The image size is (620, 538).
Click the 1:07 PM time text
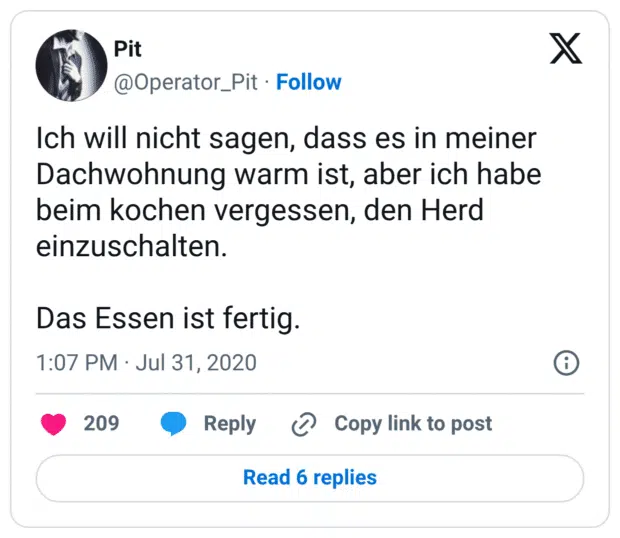click(76, 362)
